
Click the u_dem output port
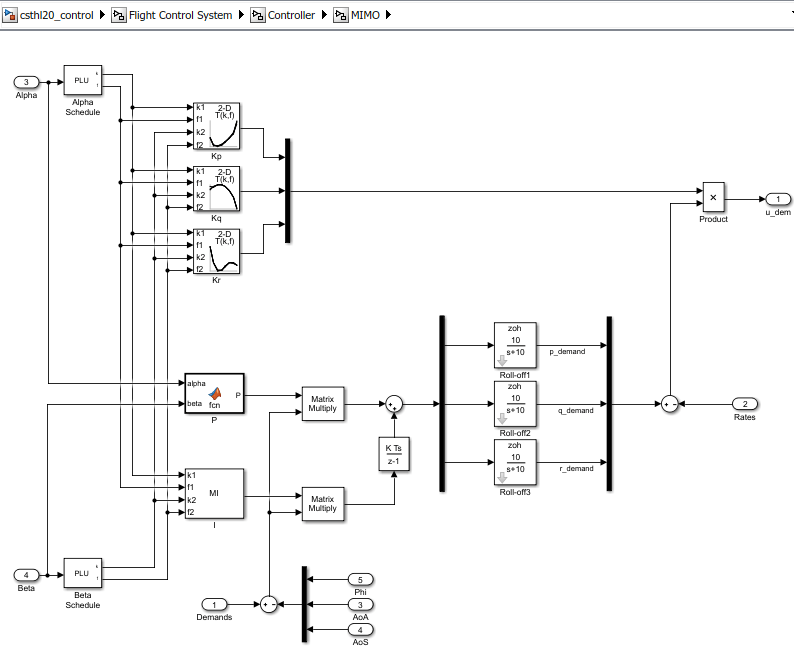click(778, 199)
